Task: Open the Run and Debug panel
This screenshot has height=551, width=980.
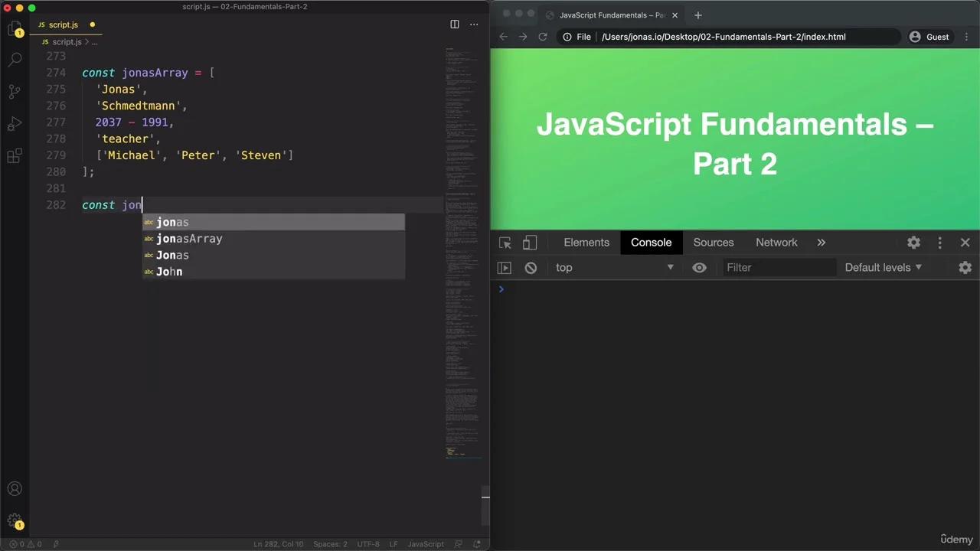Action: (15, 122)
